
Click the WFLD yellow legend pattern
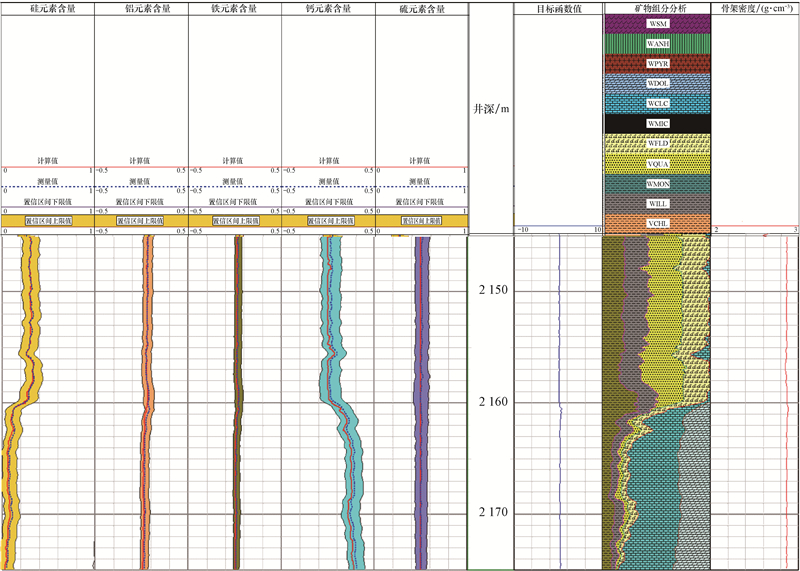(657, 144)
